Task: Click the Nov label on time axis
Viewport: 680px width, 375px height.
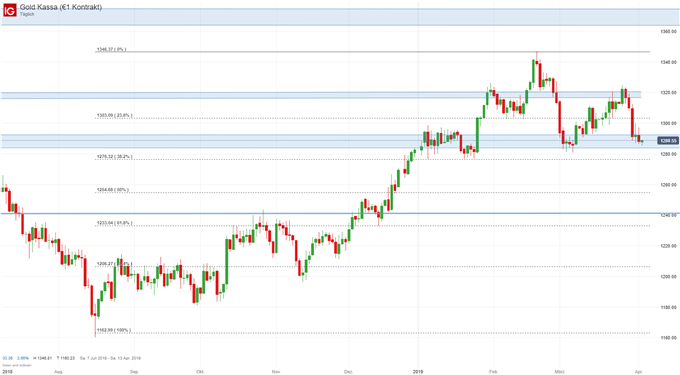Action: pyautogui.click(x=276, y=372)
